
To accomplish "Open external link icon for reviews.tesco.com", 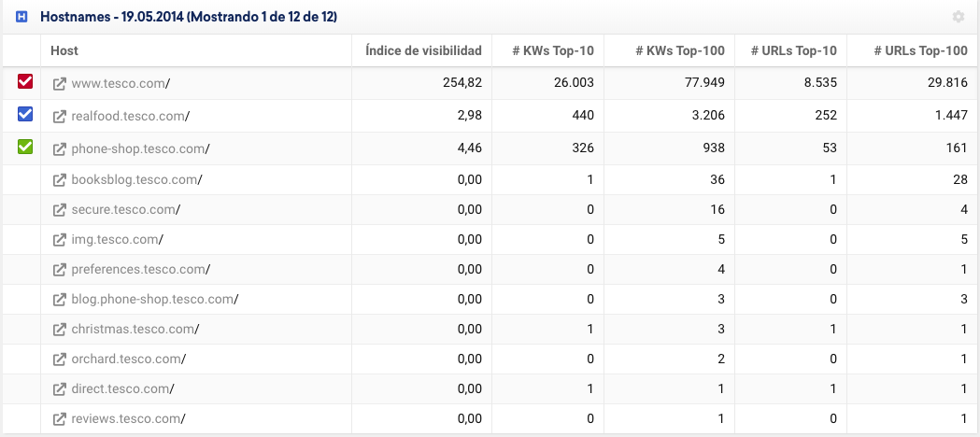I will pyautogui.click(x=59, y=419).
